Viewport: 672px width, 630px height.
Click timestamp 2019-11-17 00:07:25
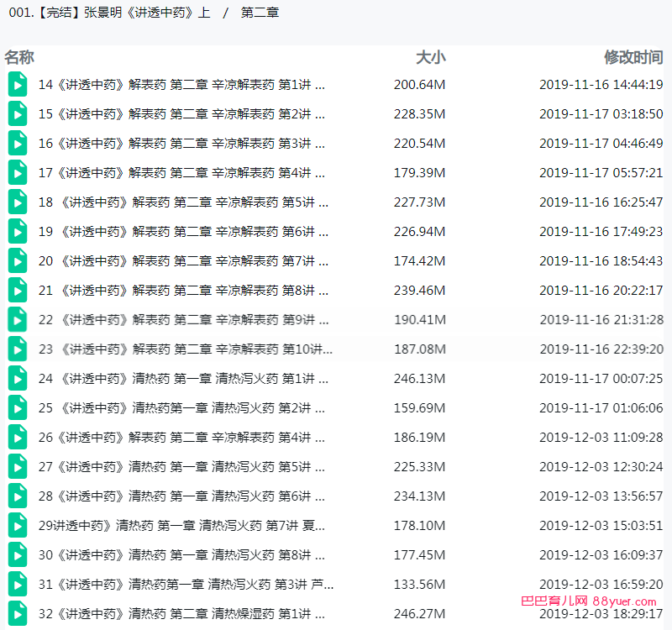pos(601,379)
